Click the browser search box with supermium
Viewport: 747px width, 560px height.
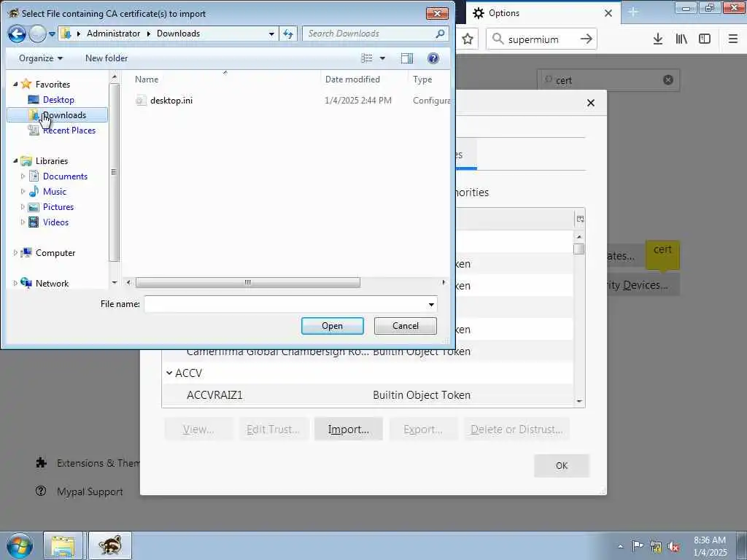tap(541, 39)
